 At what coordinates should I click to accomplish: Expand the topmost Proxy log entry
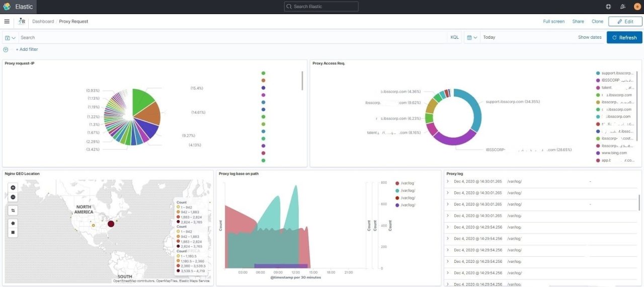[x=447, y=181]
